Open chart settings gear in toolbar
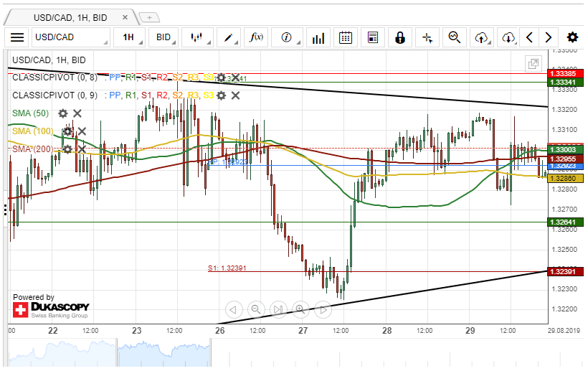This screenshot has width=588, height=371. coord(572,37)
